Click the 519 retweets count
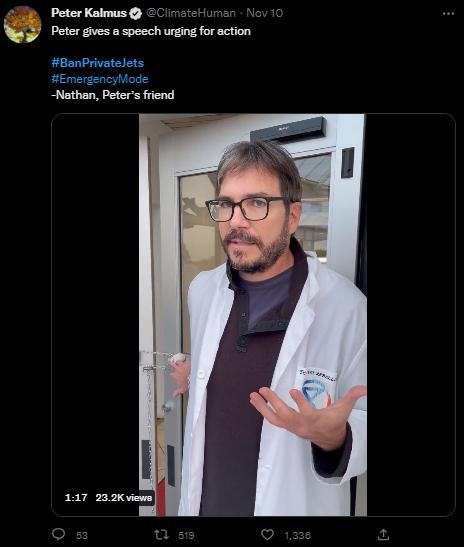This screenshot has width=464, height=547. click(186, 535)
